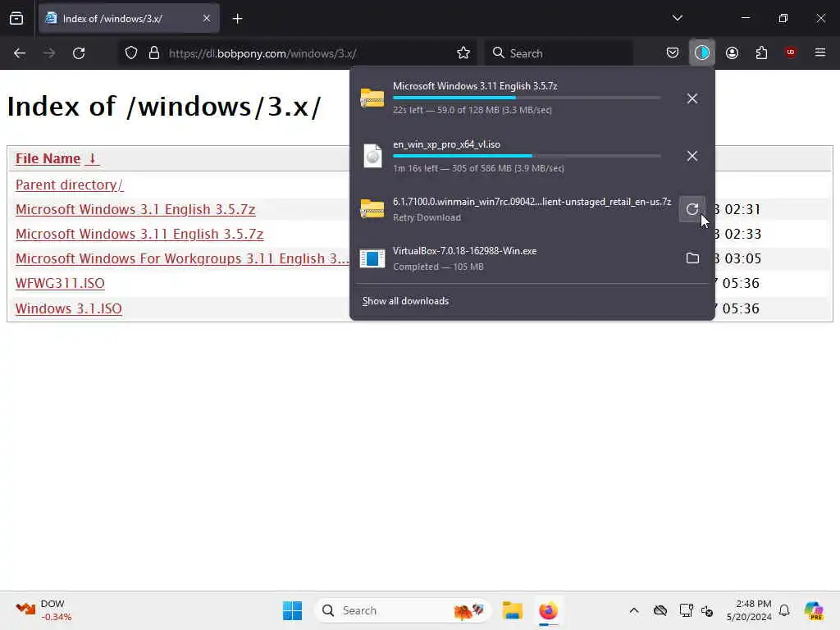Open the display/network tray icon
Screen dimensions: 840x630
(x=686, y=610)
